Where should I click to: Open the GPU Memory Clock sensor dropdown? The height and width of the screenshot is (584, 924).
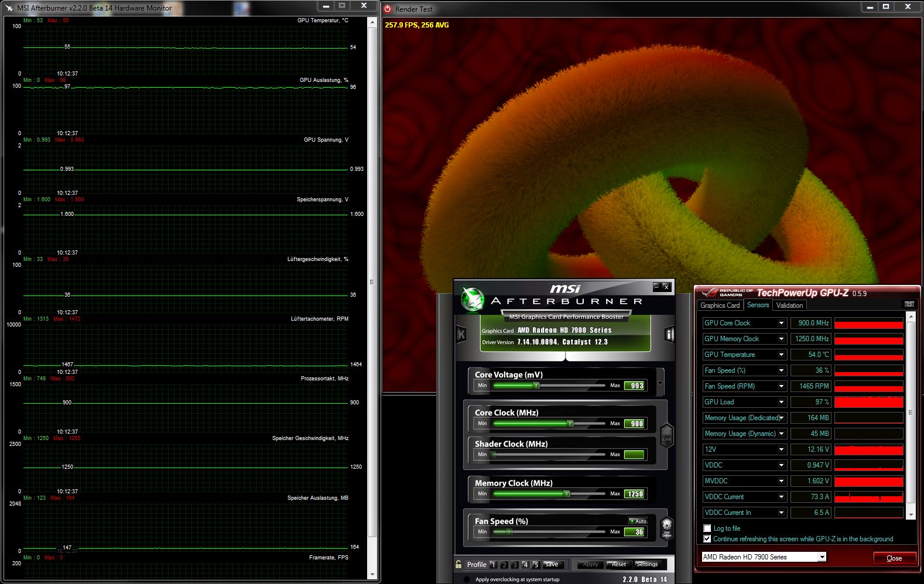click(781, 339)
